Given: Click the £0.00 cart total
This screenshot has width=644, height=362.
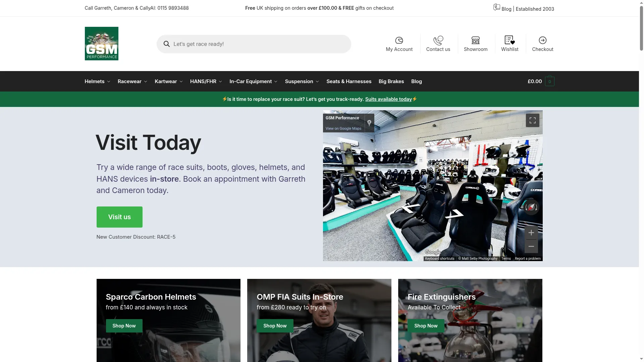Looking at the screenshot, I should 535,81.
